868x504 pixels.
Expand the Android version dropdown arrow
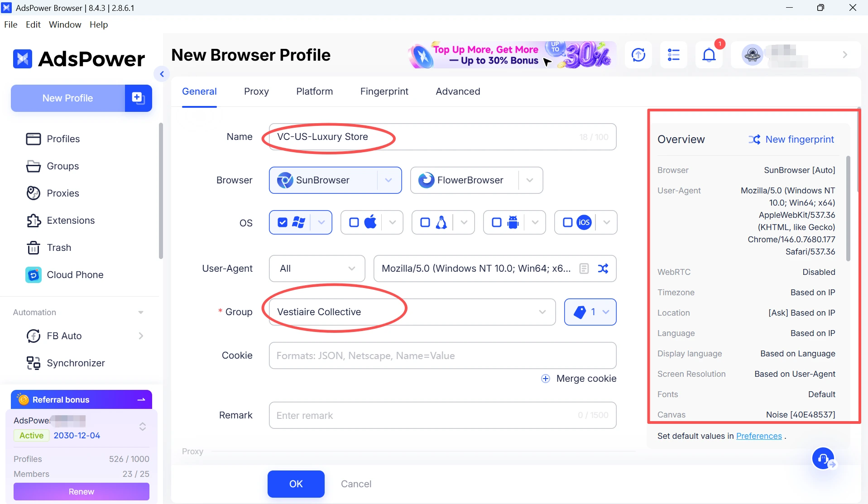pyautogui.click(x=535, y=222)
